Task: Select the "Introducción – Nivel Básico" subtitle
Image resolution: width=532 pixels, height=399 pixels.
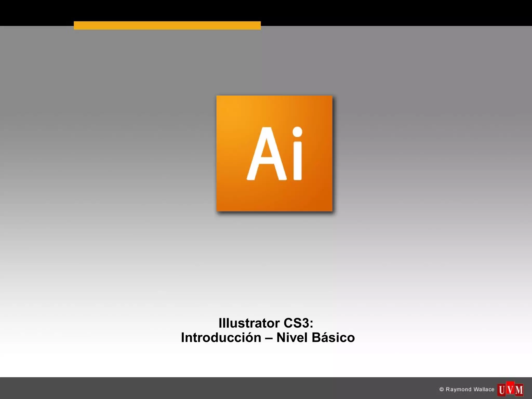Action: [x=268, y=338]
